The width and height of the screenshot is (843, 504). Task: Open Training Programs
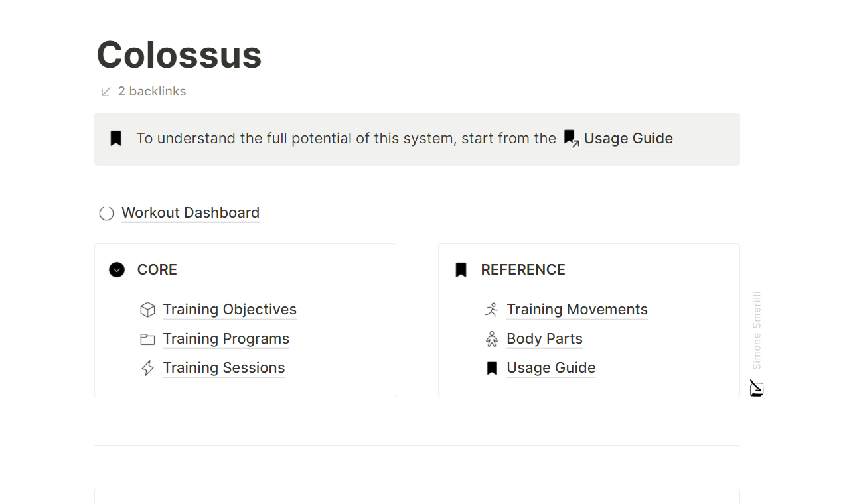pos(226,338)
